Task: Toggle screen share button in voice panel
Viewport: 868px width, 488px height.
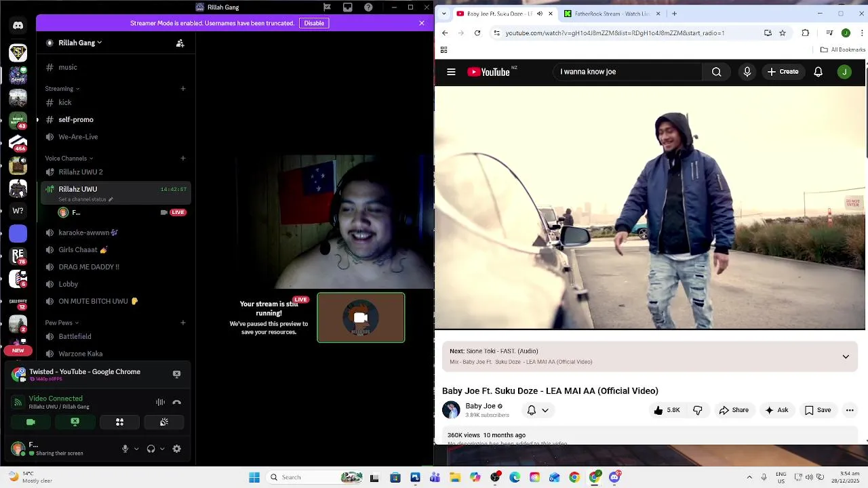Action: point(75,422)
